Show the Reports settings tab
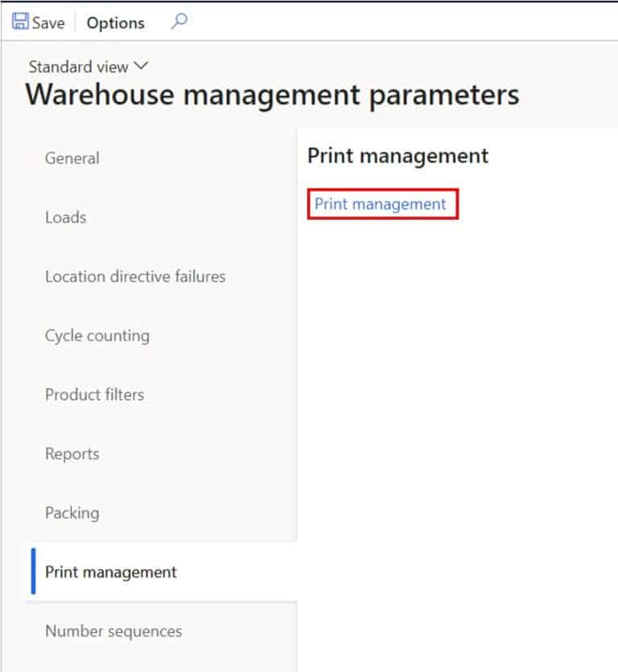Screen dimensions: 618x672 (72, 454)
